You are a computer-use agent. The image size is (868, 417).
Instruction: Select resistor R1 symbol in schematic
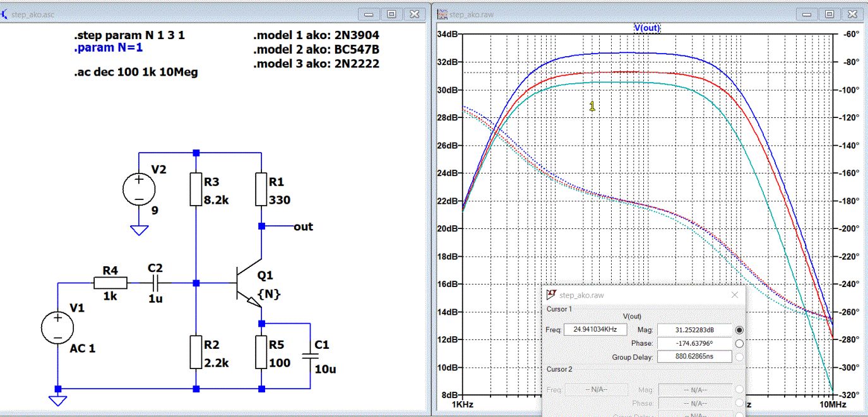pos(261,191)
